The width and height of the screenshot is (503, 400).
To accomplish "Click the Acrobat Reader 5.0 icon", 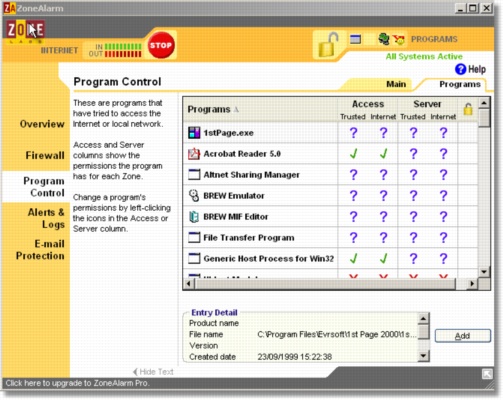I will pyautogui.click(x=194, y=154).
